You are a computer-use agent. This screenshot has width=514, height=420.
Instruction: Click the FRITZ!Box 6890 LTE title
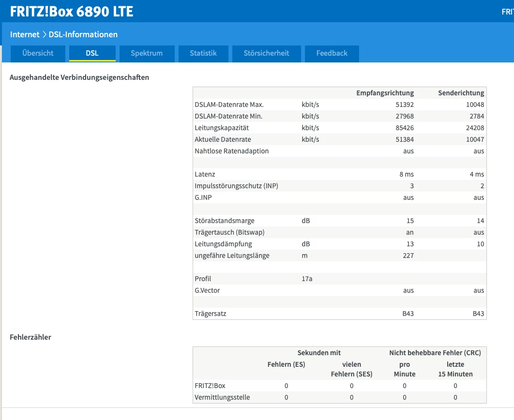click(72, 11)
